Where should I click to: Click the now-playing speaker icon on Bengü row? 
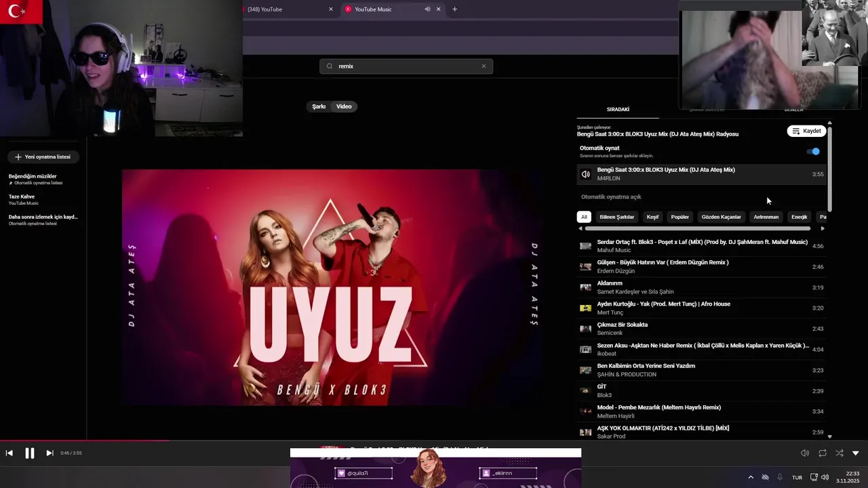(x=586, y=174)
